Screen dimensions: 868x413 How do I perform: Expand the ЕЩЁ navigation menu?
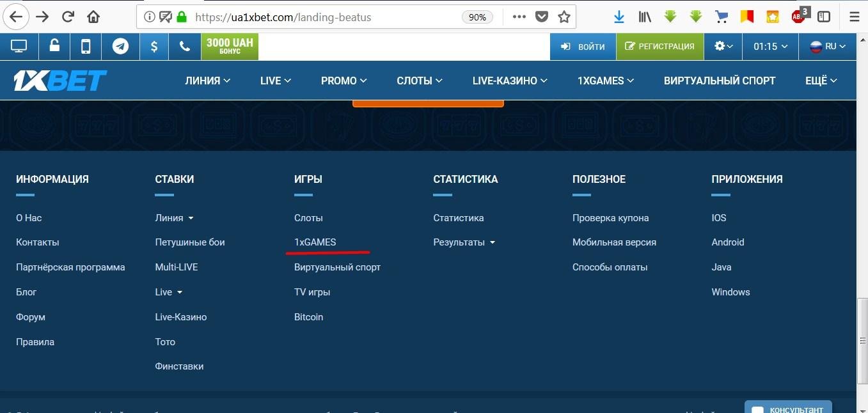point(821,81)
